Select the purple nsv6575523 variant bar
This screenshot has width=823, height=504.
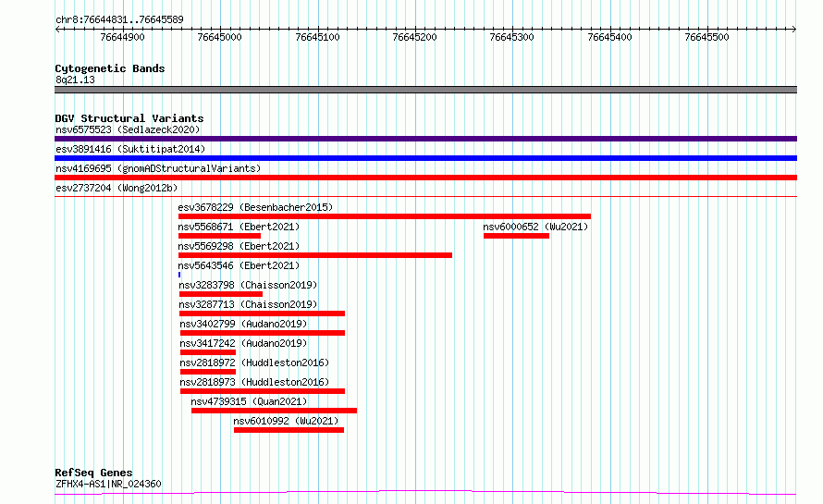pos(425,139)
